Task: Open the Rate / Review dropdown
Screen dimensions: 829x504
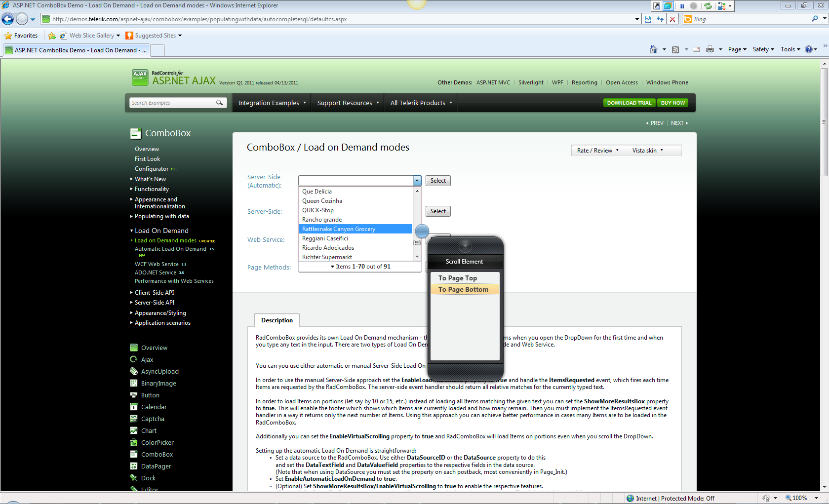Action: [597, 151]
